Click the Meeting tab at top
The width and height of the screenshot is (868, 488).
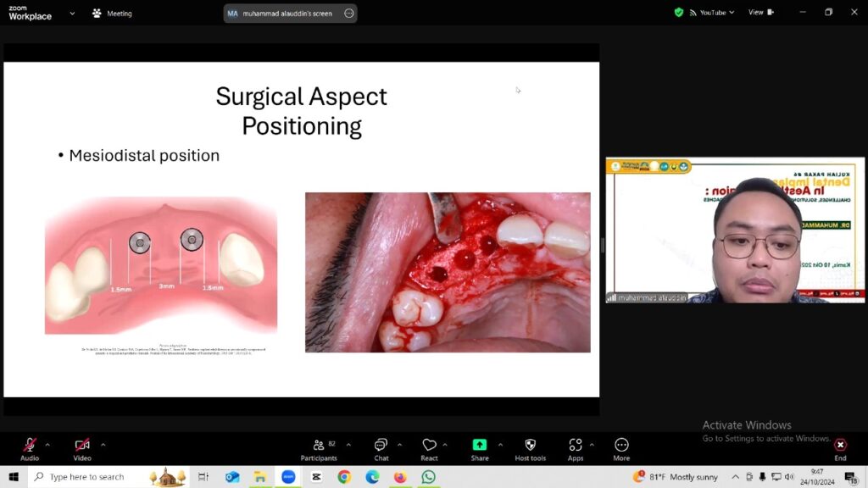click(x=112, y=14)
